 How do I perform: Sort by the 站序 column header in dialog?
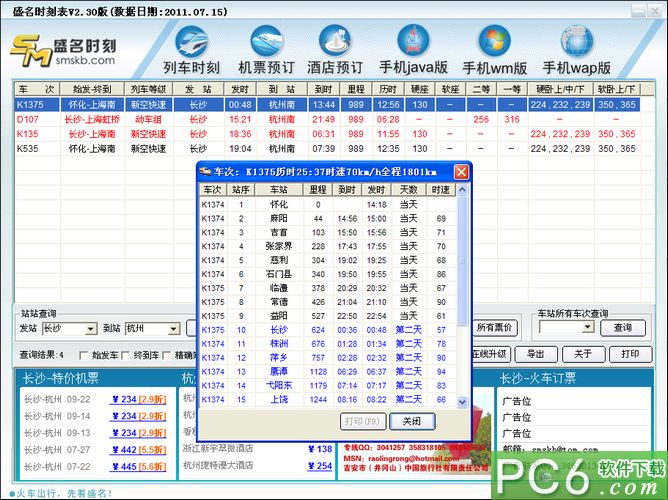point(241,190)
